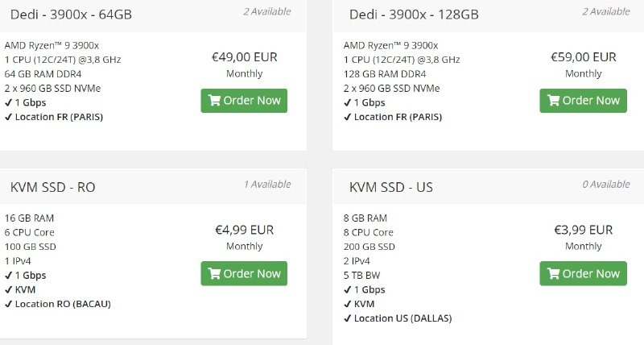Click the 1 Available label on KVM SSD - RO
644x345 pixels.
[x=267, y=185]
